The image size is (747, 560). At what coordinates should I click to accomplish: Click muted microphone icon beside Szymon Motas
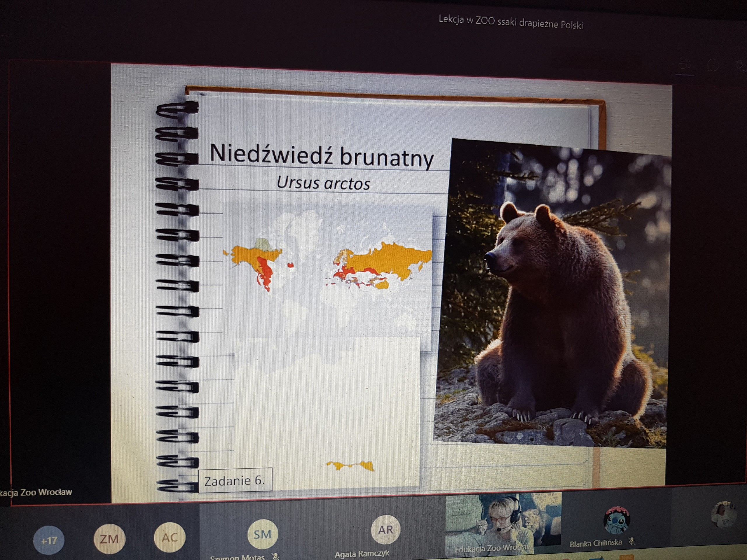click(276, 556)
